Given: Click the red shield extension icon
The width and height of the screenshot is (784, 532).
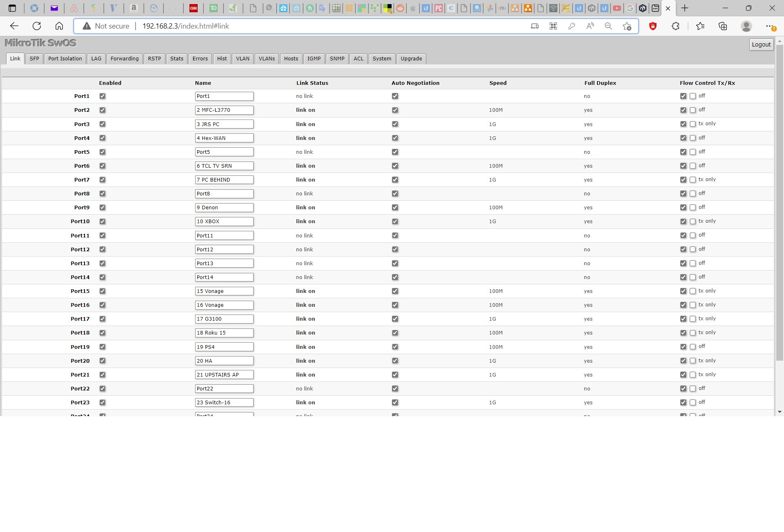Looking at the screenshot, I should click(x=653, y=26).
